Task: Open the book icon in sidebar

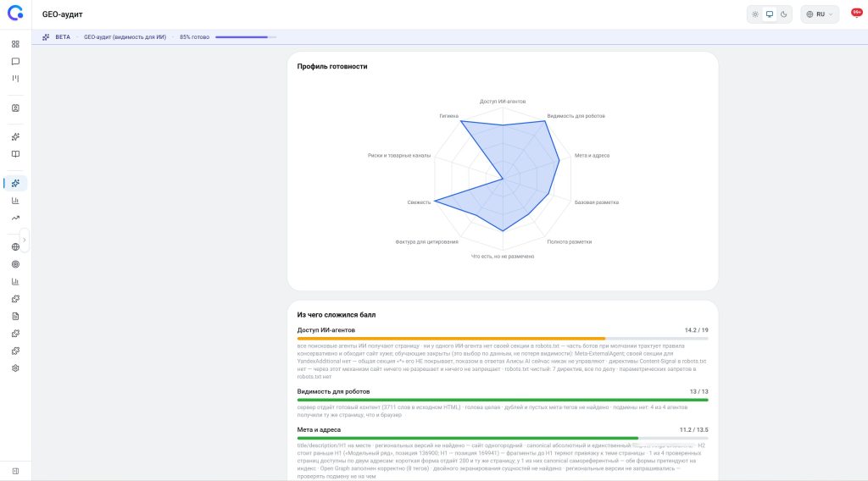Action: point(15,154)
